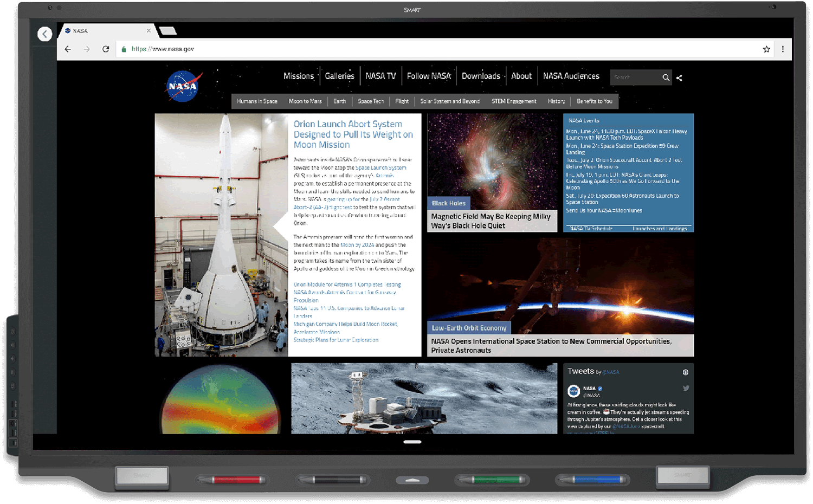Select the green pen on the tray
This screenshot has width=813, height=504.
492,480
